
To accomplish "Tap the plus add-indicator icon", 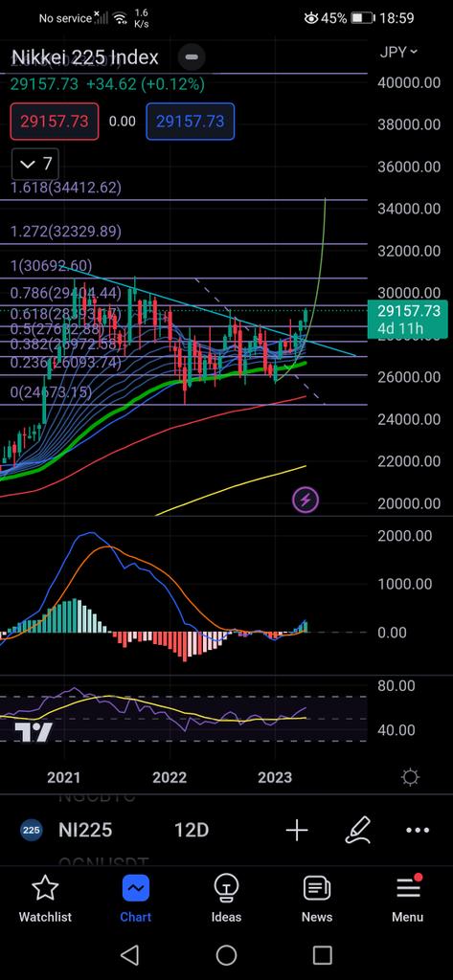I will coord(297,831).
